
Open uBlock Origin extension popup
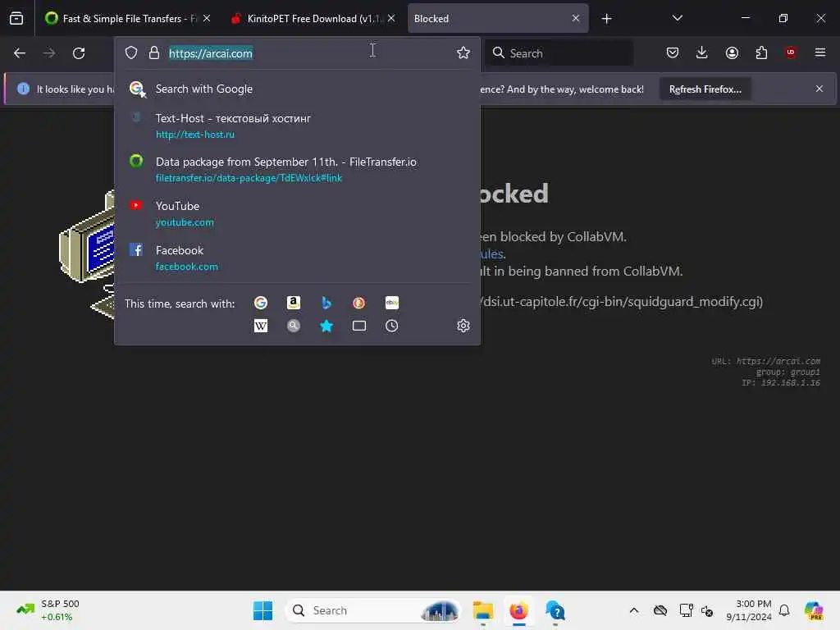coord(791,52)
